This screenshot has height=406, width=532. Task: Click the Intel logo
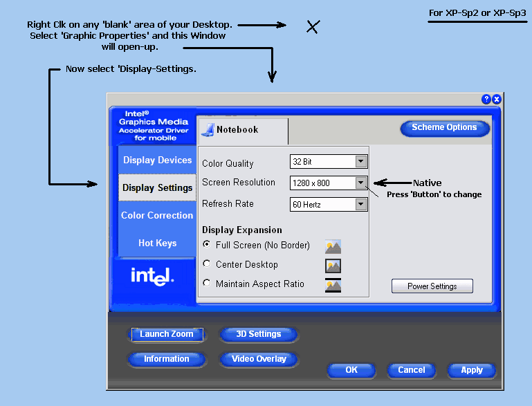(152, 277)
